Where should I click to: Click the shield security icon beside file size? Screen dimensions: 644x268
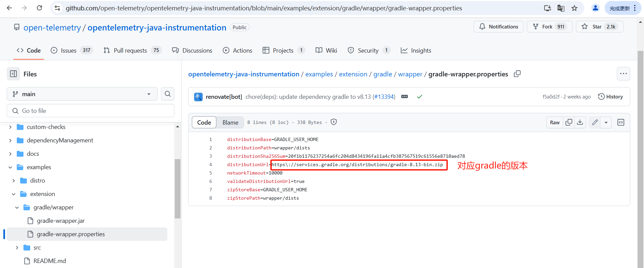coord(334,122)
